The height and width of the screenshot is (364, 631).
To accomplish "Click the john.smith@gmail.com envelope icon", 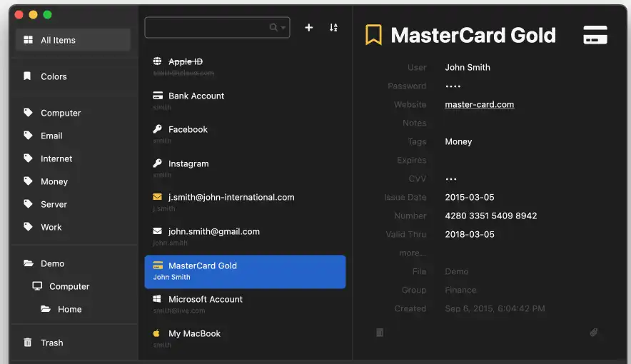I will click(x=157, y=231).
